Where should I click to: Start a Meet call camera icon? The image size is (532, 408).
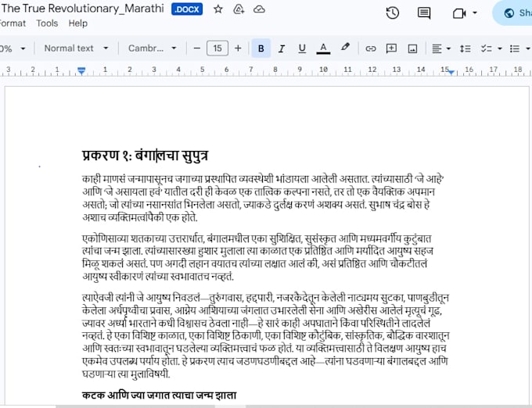[459, 13]
